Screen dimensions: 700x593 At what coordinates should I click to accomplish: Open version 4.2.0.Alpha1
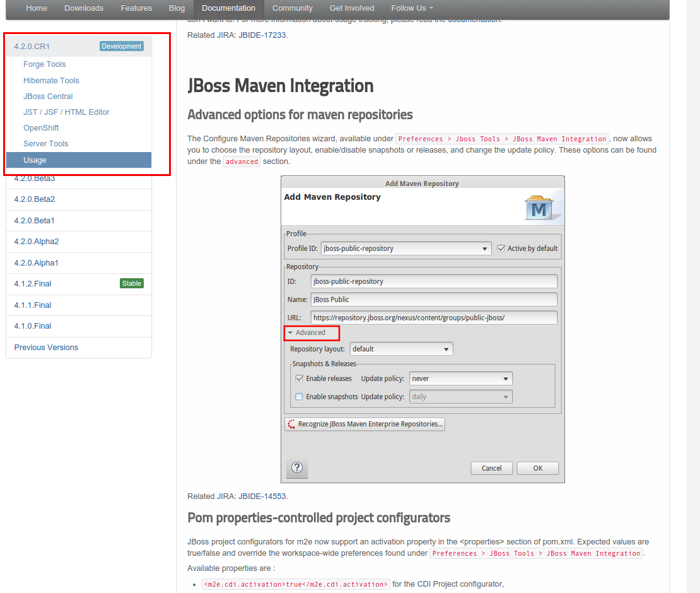coord(36,263)
